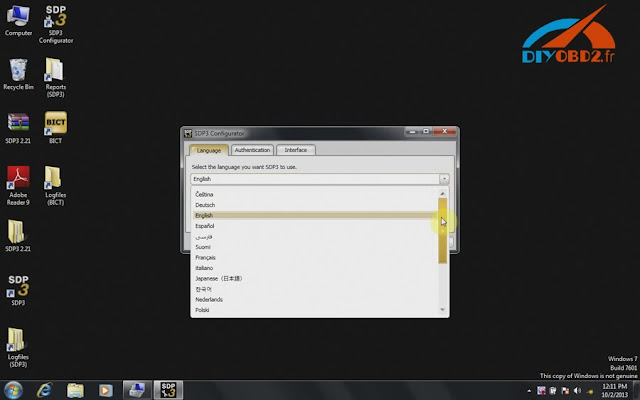Viewport: 640px width, 400px height.
Task: Collapse the language combo box arrow
Action: coord(444,179)
